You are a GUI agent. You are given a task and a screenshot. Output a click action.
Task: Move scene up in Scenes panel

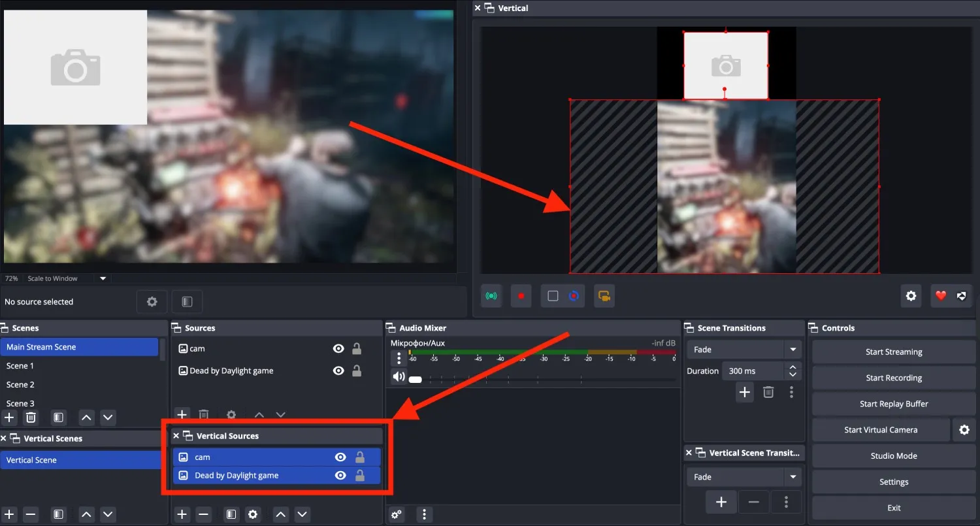click(x=86, y=417)
